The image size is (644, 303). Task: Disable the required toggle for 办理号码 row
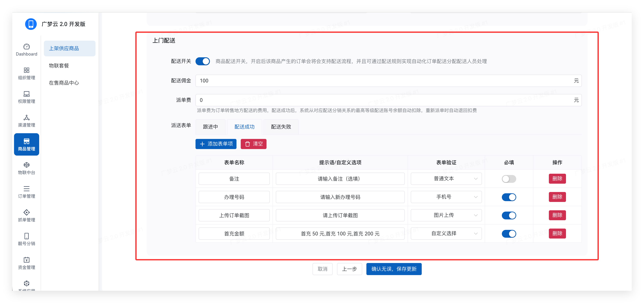point(509,197)
